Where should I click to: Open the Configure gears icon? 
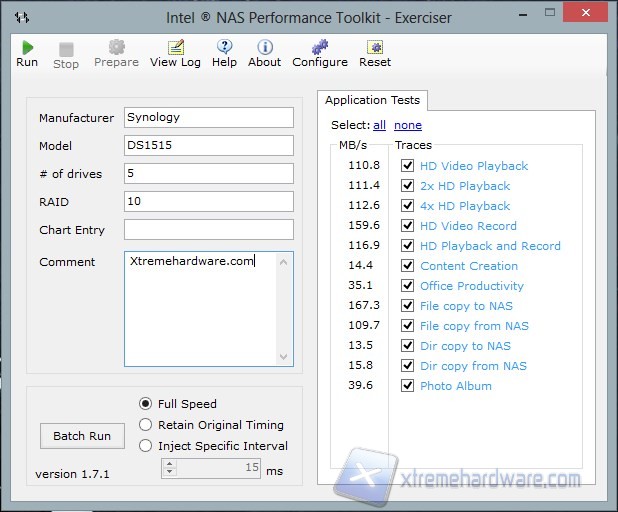point(319,47)
